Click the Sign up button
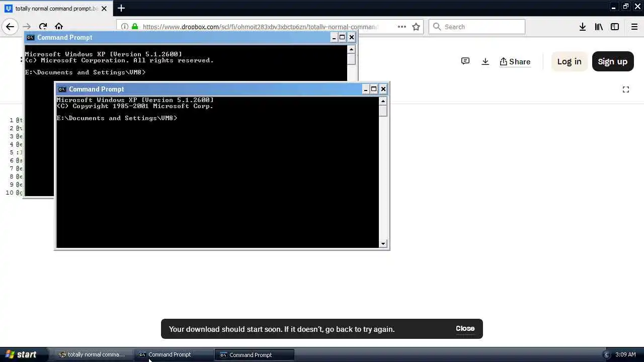Screen dimensions: 644x362 pos(612,61)
